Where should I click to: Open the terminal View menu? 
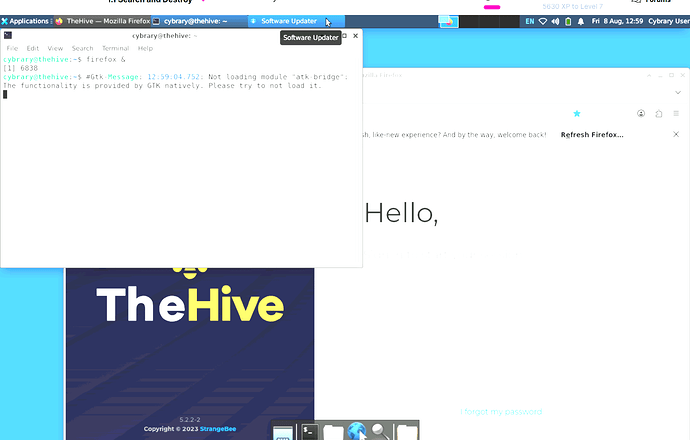pyautogui.click(x=55, y=48)
